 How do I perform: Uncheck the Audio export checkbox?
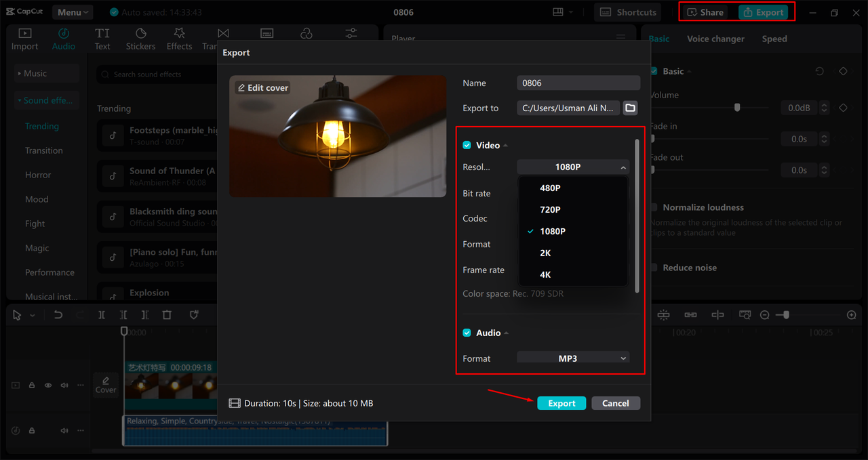467,333
